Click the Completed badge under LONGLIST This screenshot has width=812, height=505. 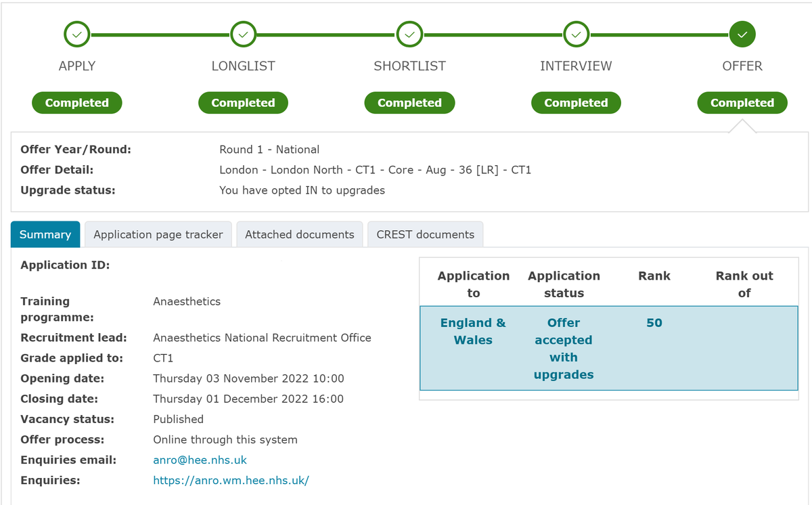pos(243,103)
